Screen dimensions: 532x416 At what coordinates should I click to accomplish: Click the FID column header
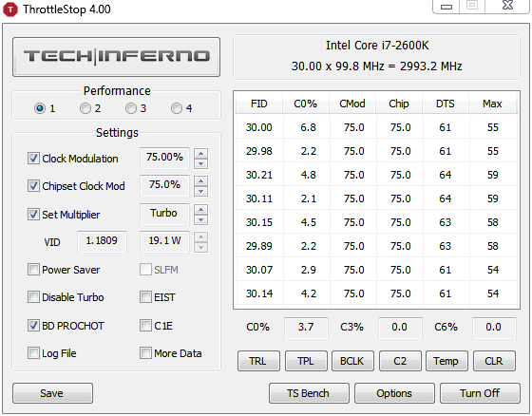click(x=258, y=104)
